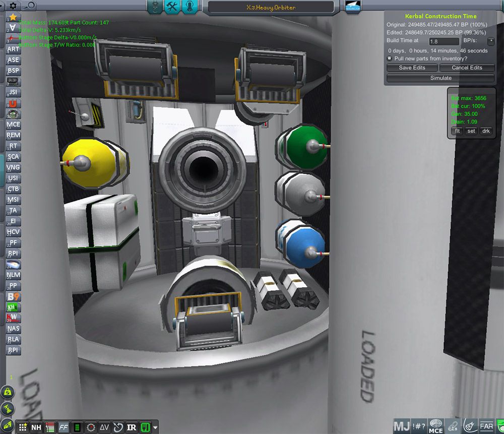Select the NLM parts category tab

point(13,275)
